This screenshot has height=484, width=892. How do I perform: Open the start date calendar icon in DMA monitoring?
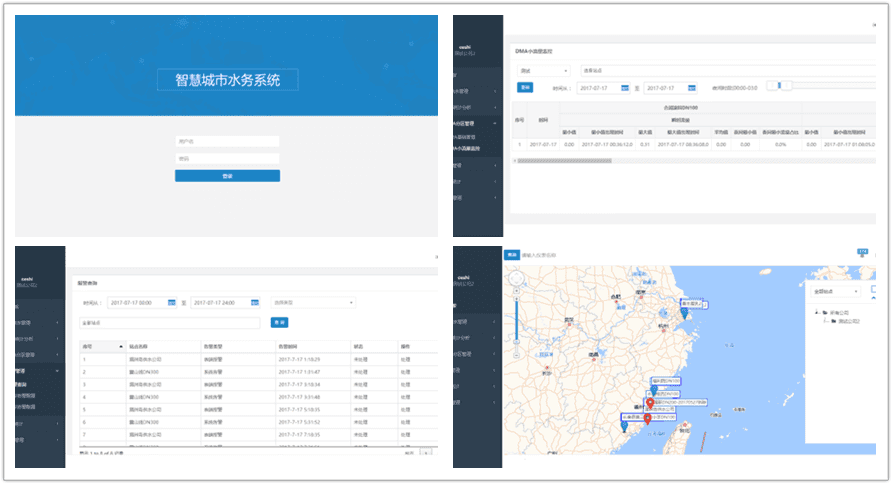tap(625, 88)
